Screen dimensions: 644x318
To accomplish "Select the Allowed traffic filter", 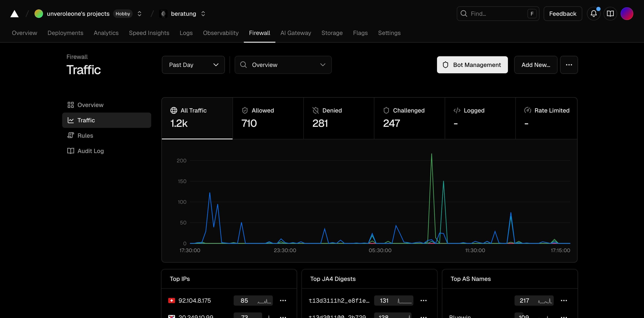I will pos(268,118).
